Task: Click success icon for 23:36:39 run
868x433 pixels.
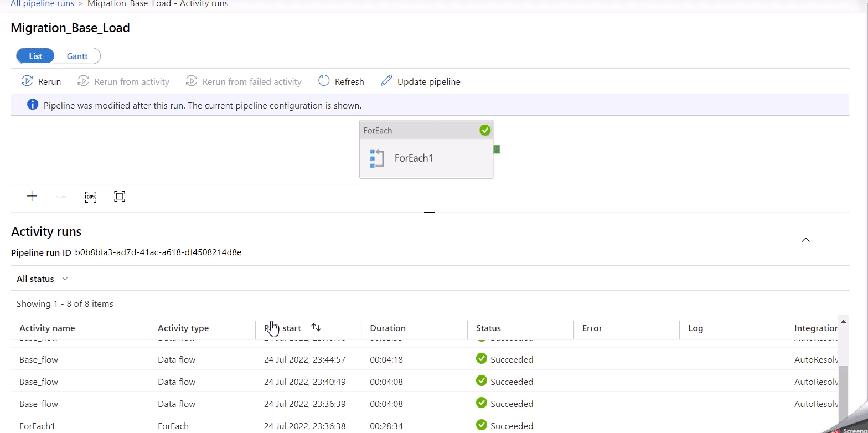Action: click(481, 403)
